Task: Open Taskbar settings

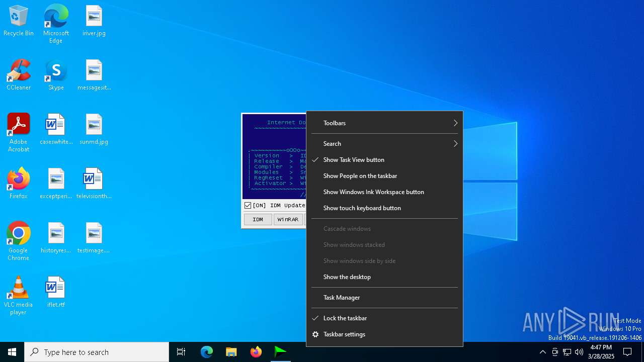Action: click(x=384, y=334)
